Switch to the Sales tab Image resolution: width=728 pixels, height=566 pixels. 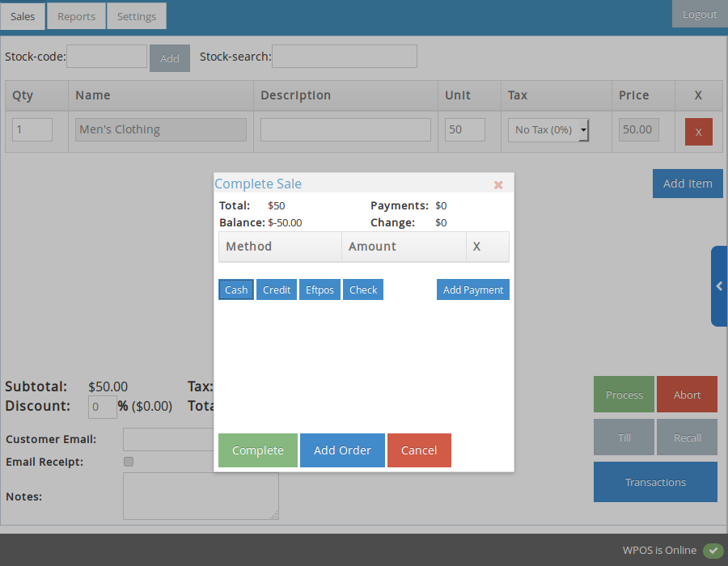[23, 16]
